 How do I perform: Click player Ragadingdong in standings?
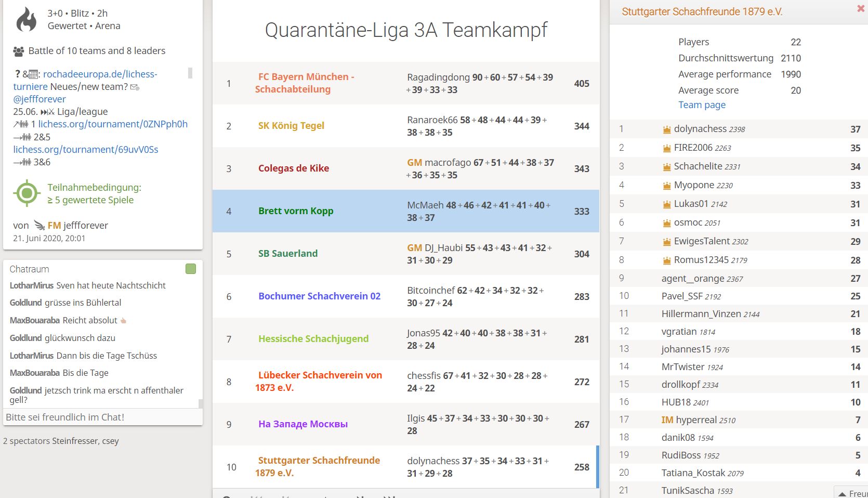438,77
